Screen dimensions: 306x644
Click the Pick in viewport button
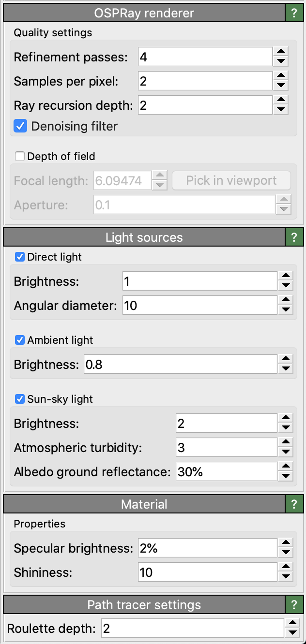pos(231,181)
